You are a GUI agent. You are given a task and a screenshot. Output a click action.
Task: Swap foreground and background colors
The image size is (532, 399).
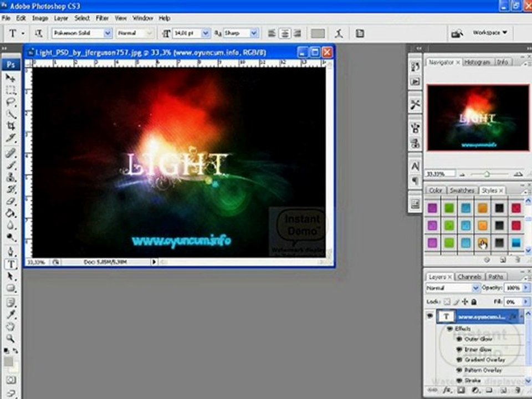point(16,351)
